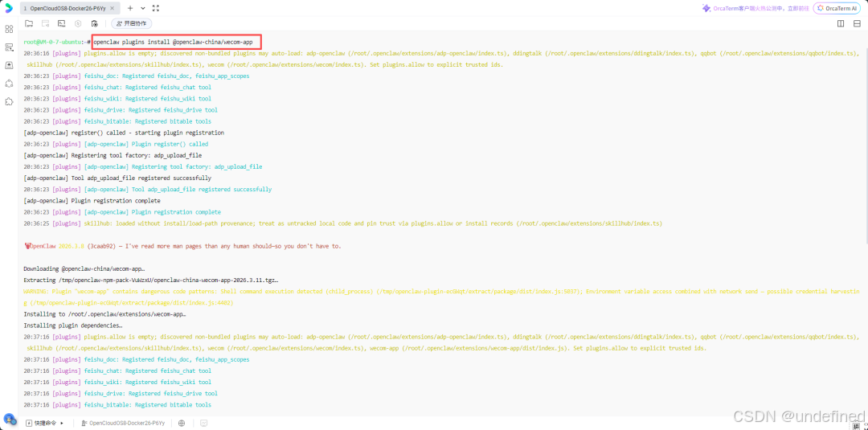The image size is (868, 430).
Task: Click the OpenCloudOS8-Docker26-P6Yy status bar entry
Action: click(123, 423)
